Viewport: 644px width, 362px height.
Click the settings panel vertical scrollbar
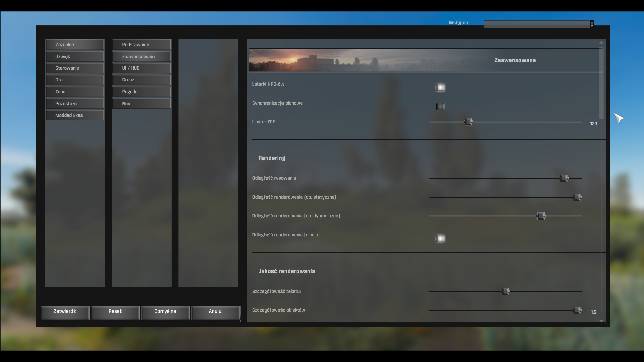coord(601,83)
